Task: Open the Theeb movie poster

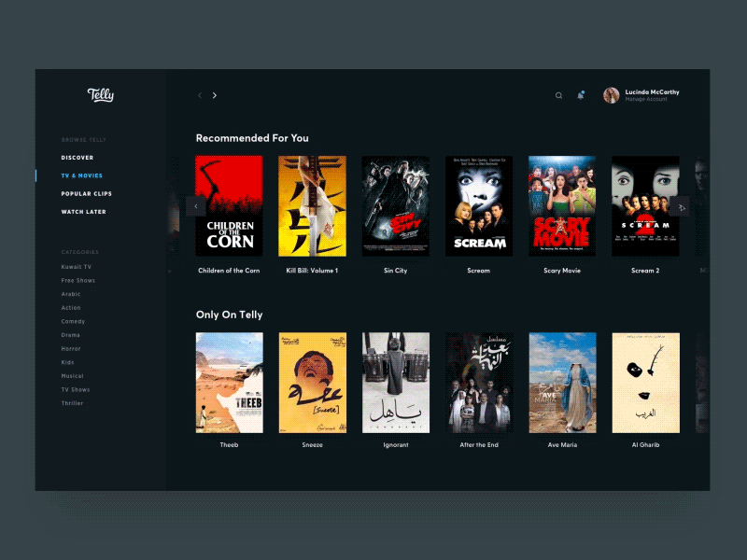Action: pyautogui.click(x=230, y=383)
